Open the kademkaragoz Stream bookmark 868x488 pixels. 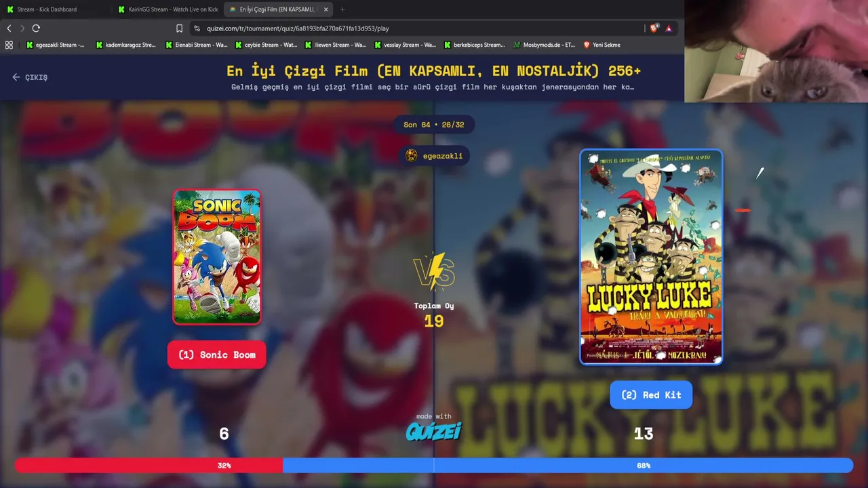pos(125,45)
